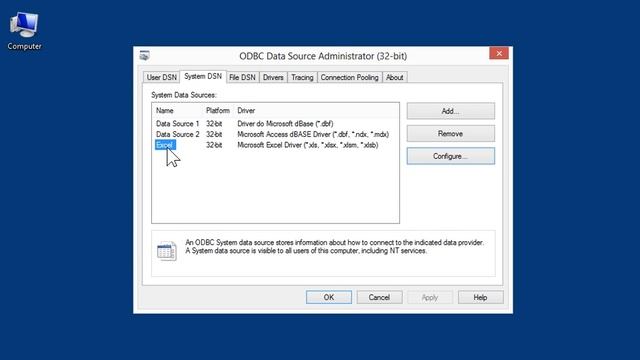This screenshot has width=640, height=360.
Task: Click the 'Microsoft Excel Driver' cell
Action: (x=308, y=145)
